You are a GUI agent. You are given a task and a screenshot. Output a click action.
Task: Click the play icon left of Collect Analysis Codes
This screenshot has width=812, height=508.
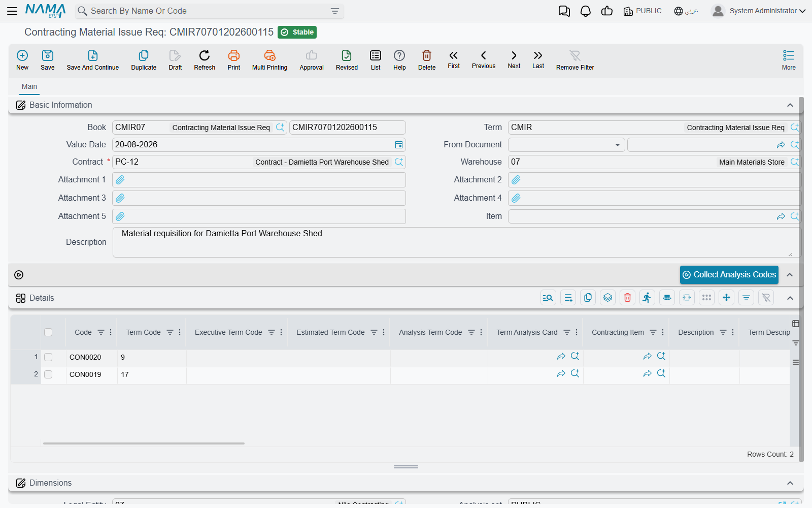coord(19,275)
